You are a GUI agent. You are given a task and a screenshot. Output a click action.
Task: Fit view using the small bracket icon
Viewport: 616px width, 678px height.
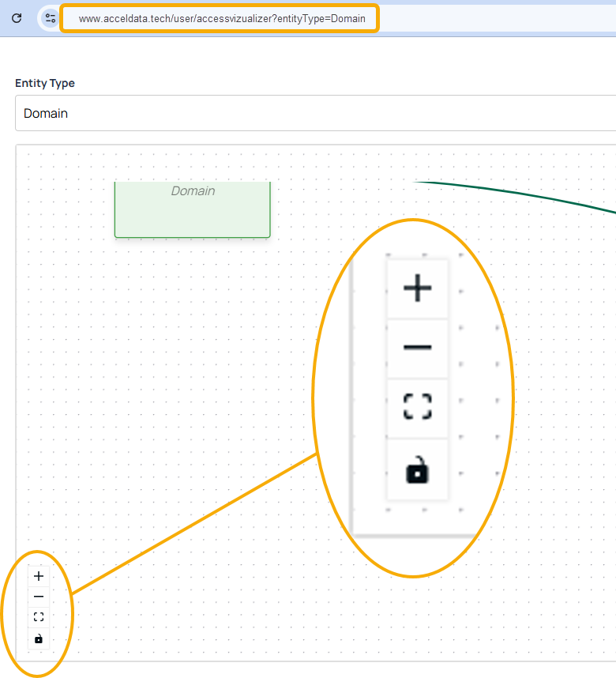(39, 617)
